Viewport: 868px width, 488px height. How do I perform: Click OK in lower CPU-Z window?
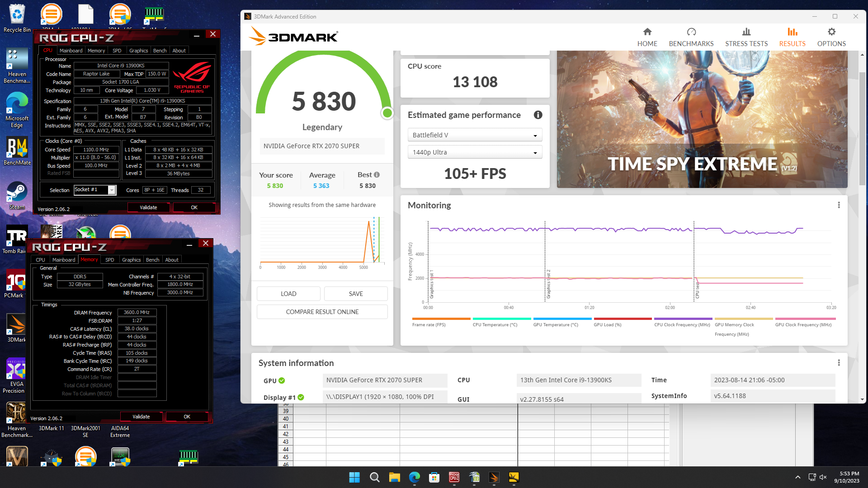[187, 417]
